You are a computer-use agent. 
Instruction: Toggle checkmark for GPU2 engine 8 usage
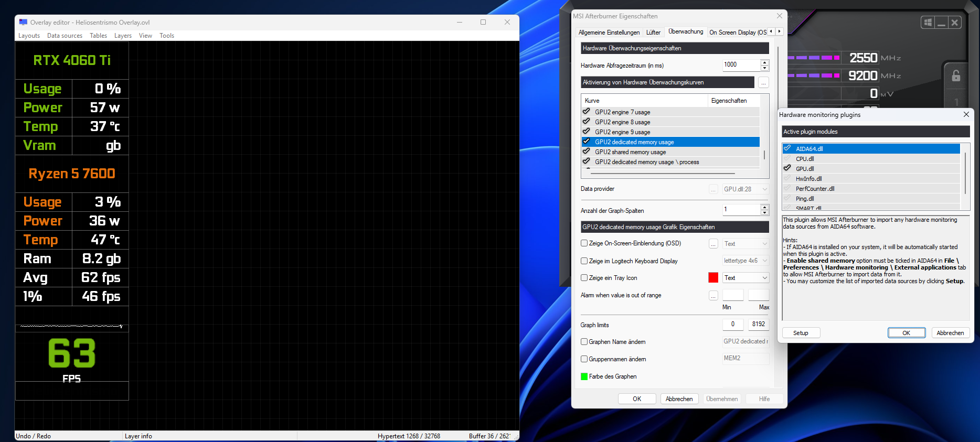click(587, 122)
